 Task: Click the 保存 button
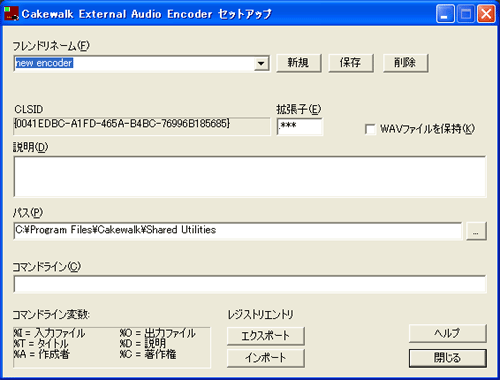coord(351,63)
